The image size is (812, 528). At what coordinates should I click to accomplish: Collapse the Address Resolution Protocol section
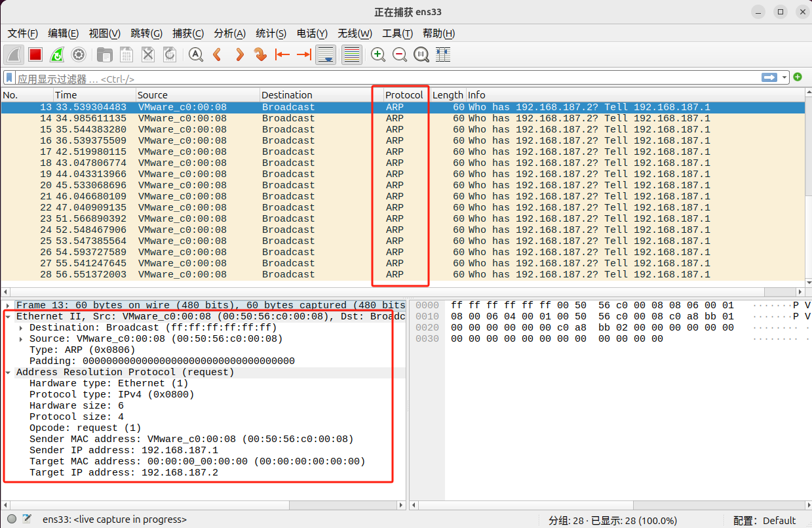point(8,373)
